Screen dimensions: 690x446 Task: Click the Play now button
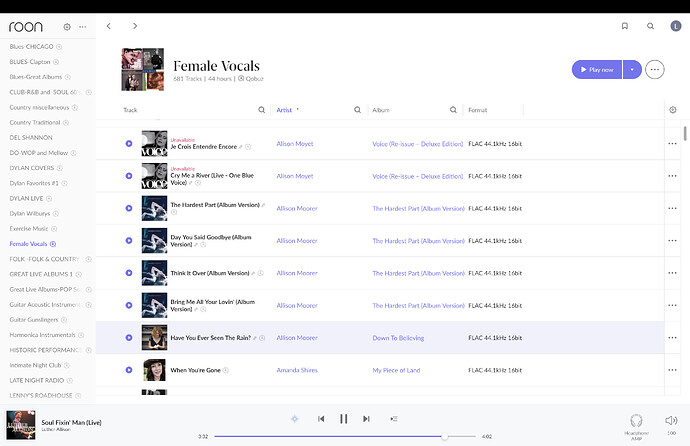pyautogui.click(x=597, y=69)
